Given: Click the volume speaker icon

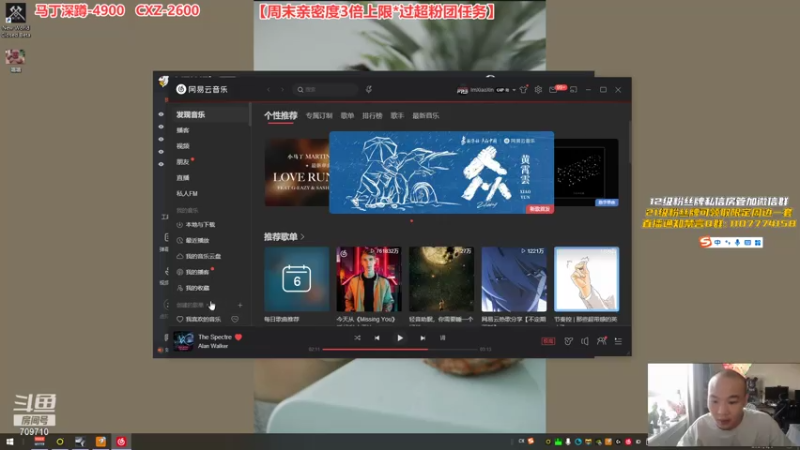Looking at the screenshot, I should [x=585, y=341].
